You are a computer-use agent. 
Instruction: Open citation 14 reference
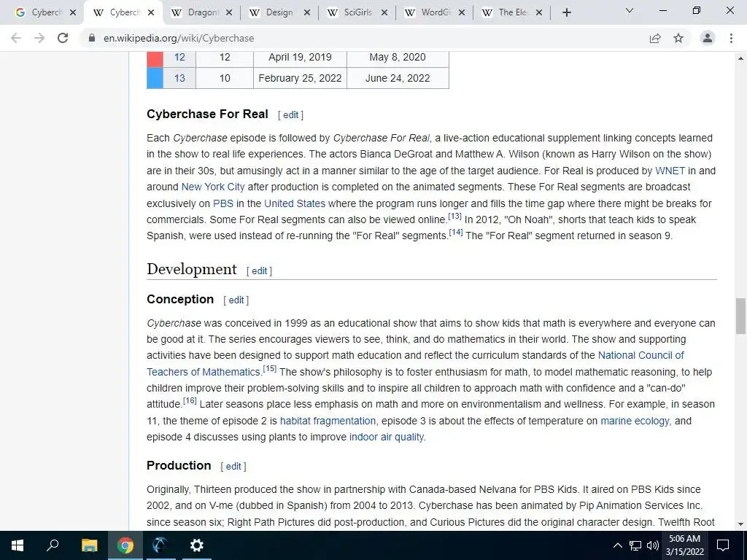point(456,233)
